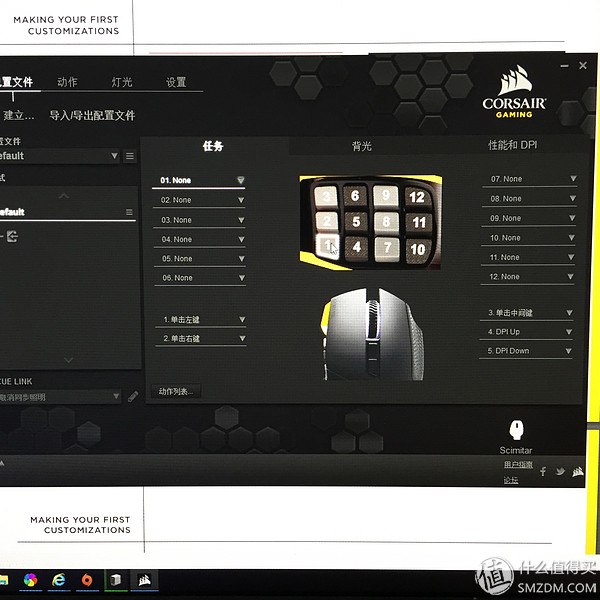This screenshot has width=600, height=600.
Task: Open the 1. 单击左键 left click dropdown
Action: 201,320
